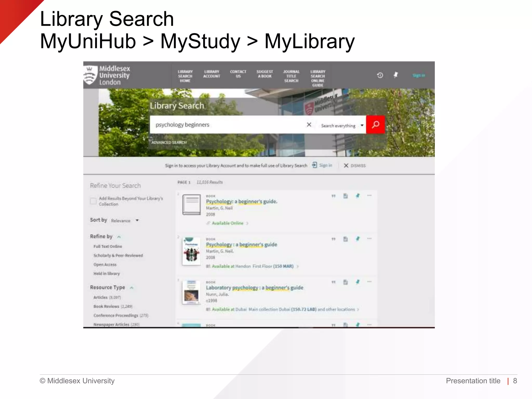Click the Sign in icon in banner

[x=315, y=165]
